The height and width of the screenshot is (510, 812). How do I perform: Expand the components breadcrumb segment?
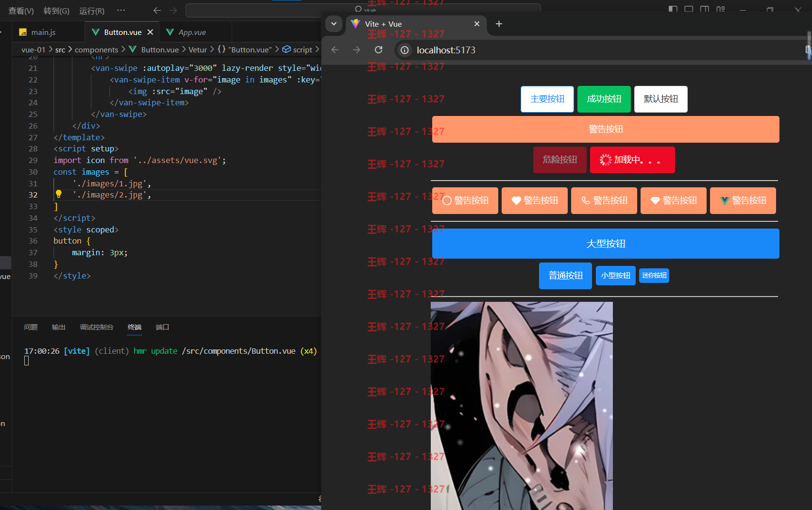(x=96, y=49)
